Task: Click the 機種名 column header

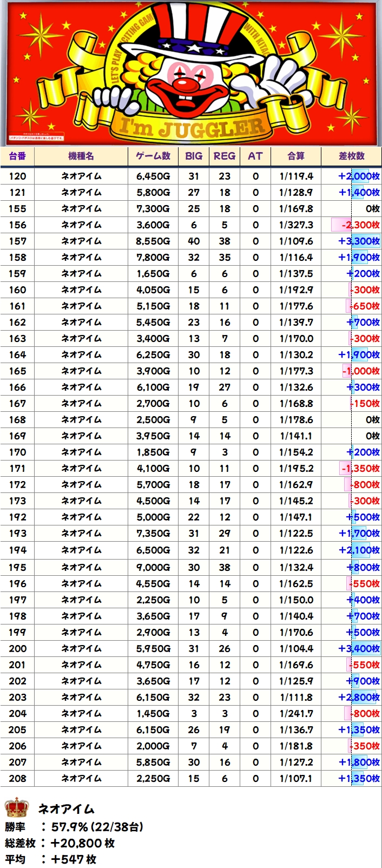Action: pos(81,156)
